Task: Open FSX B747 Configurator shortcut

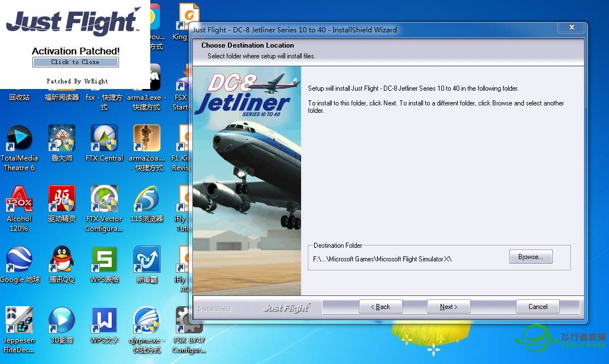Action: click(x=189, y=330)
